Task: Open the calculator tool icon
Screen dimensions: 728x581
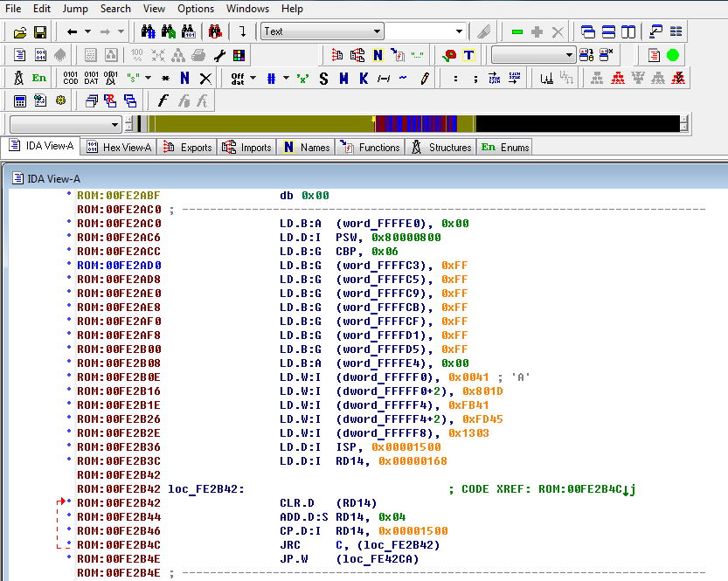Action: [19, 100]
